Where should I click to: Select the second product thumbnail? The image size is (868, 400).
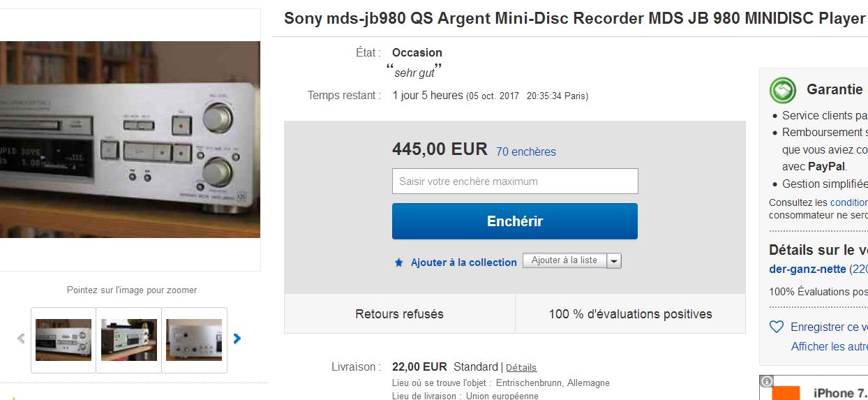[129, 340]
